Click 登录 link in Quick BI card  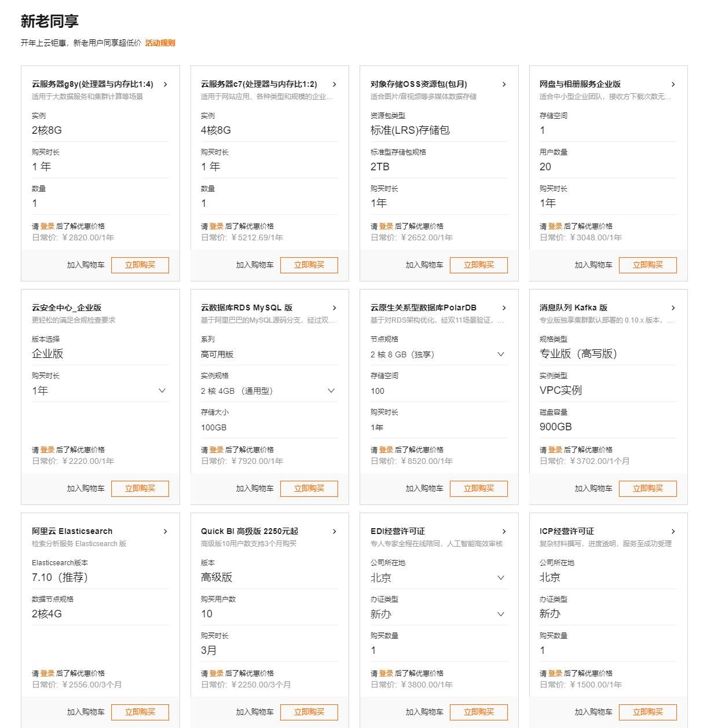(x=217, y=674)
